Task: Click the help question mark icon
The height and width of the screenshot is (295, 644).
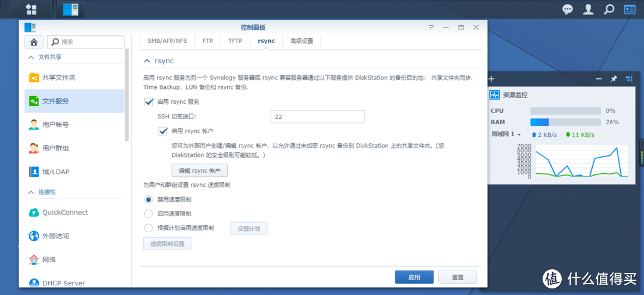Action: (x=431, y=27)
